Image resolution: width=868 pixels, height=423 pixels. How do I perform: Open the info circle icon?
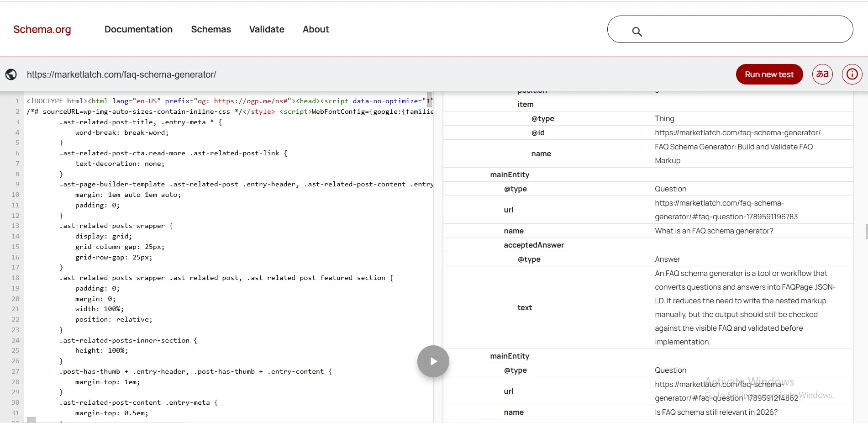[852, 74]
